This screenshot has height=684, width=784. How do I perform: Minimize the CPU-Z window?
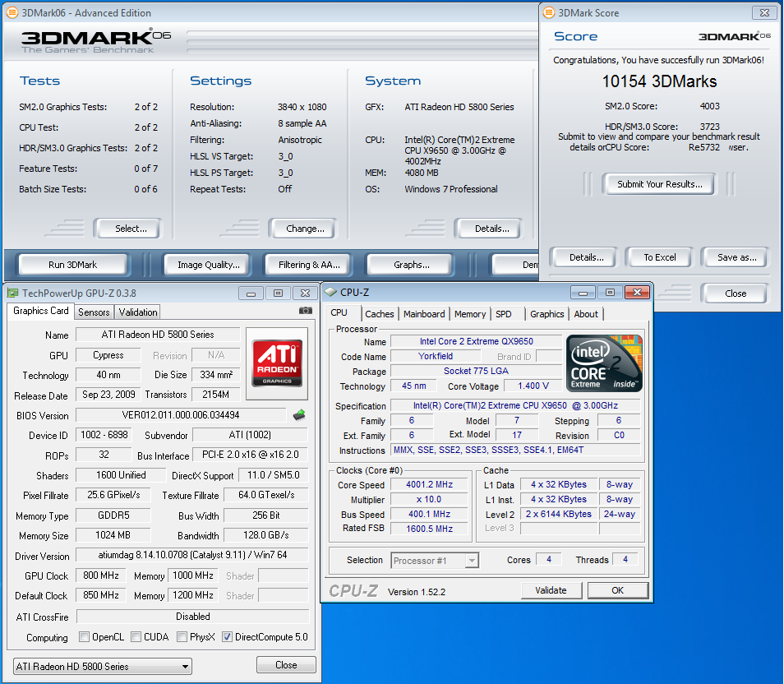[x=583, y=292]
